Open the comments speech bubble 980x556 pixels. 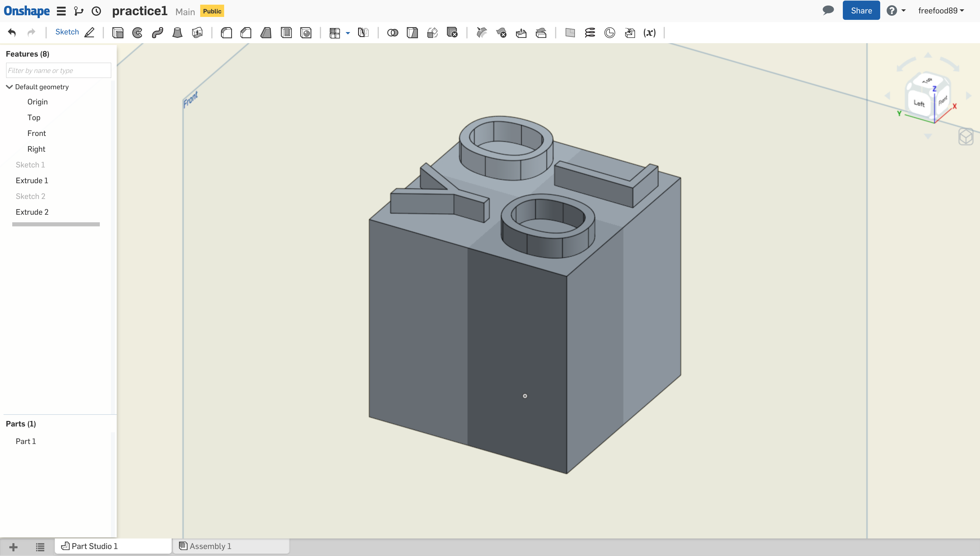(828, 10)
